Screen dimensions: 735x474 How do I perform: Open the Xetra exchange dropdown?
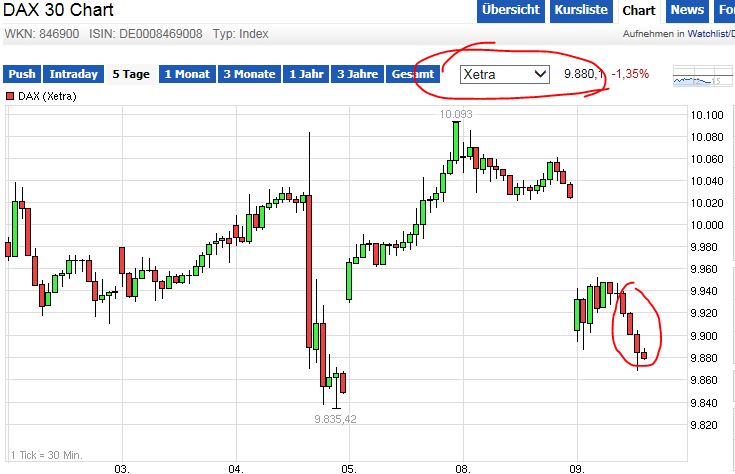click(x=504, y=74)
